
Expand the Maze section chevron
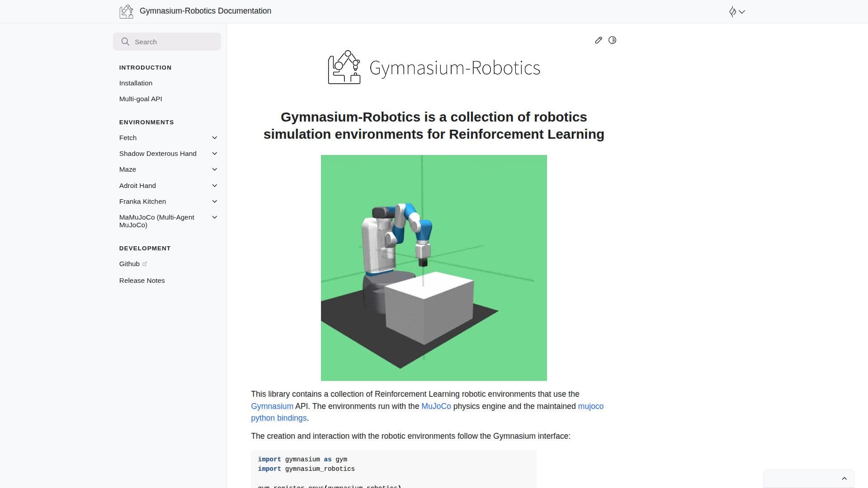[x=215, y=169]
